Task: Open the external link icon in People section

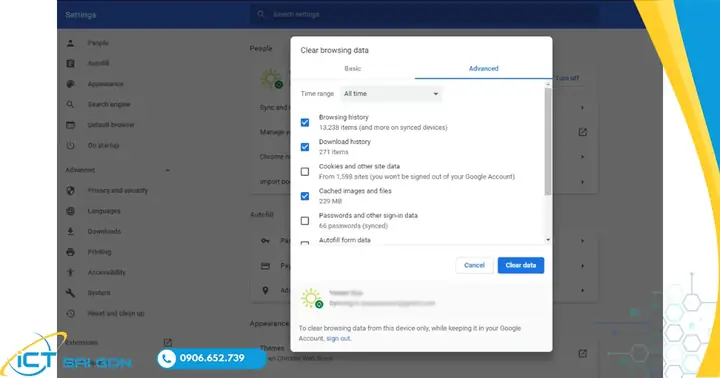Action: pyautogui.click(x=582, y=132)
